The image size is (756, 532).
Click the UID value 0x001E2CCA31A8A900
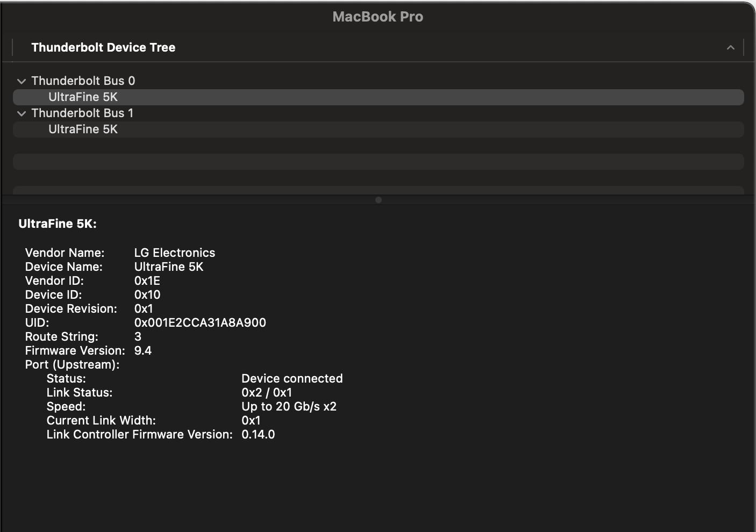tap(200, 322)
